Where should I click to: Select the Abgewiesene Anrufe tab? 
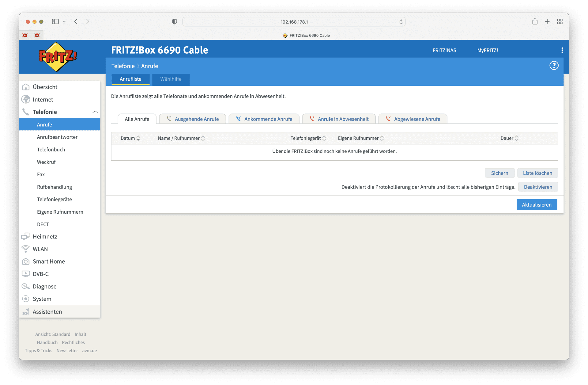[x=413, y=119]
